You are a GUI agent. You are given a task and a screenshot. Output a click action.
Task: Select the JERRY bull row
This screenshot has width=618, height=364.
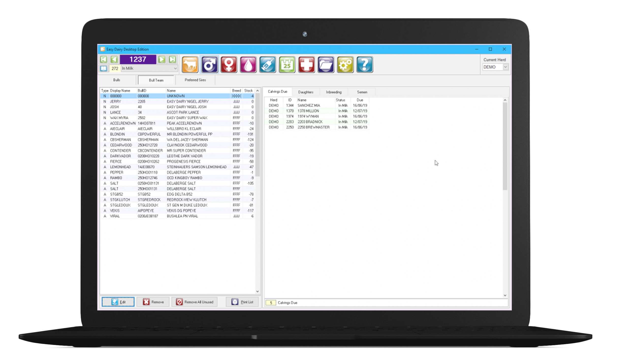click(177, 102)
